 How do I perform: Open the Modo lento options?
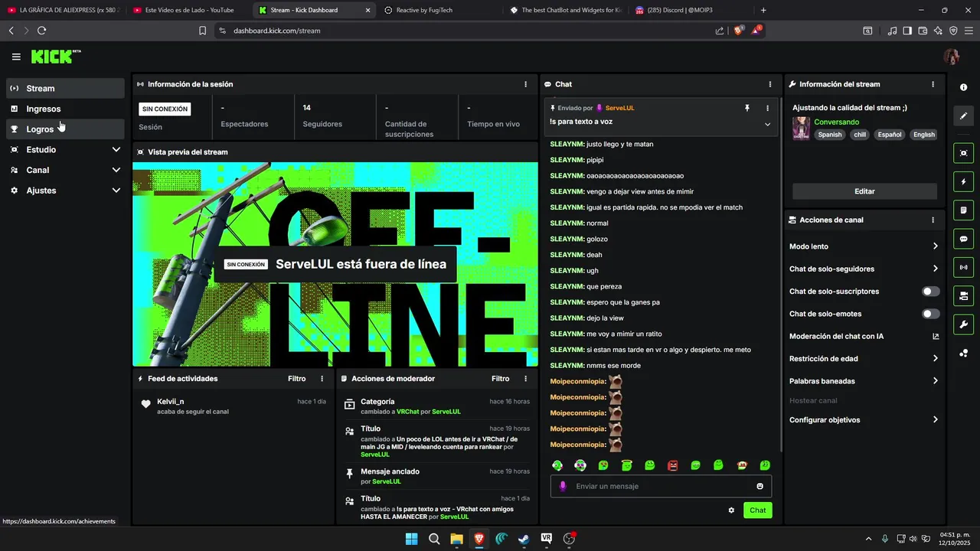point(864,246)
